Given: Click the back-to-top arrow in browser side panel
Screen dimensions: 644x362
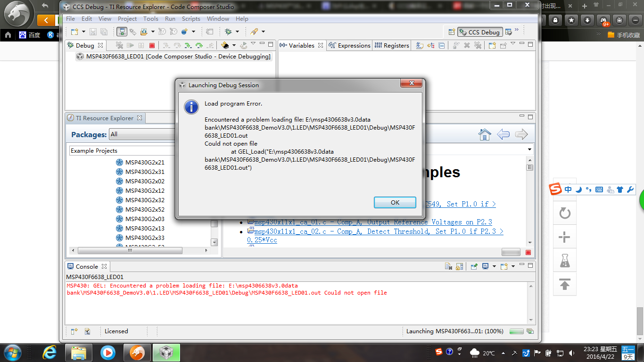Looking at the screenshot, I should click(564, 284).
